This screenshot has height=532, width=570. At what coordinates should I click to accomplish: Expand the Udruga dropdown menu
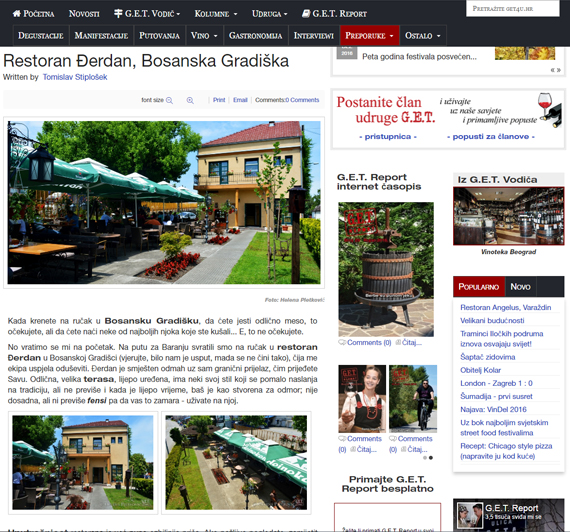[x=269, y=14]
